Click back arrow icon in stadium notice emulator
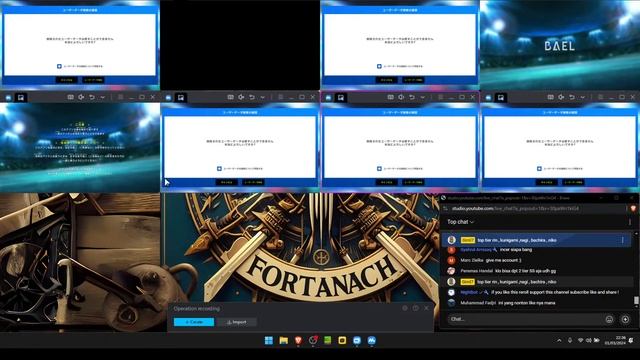The height and width of the screenshot is (360, 640). tap(92, 97)
